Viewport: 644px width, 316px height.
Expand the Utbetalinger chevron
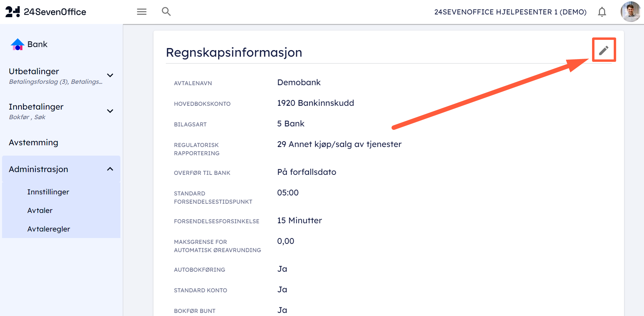pos(110,76)
